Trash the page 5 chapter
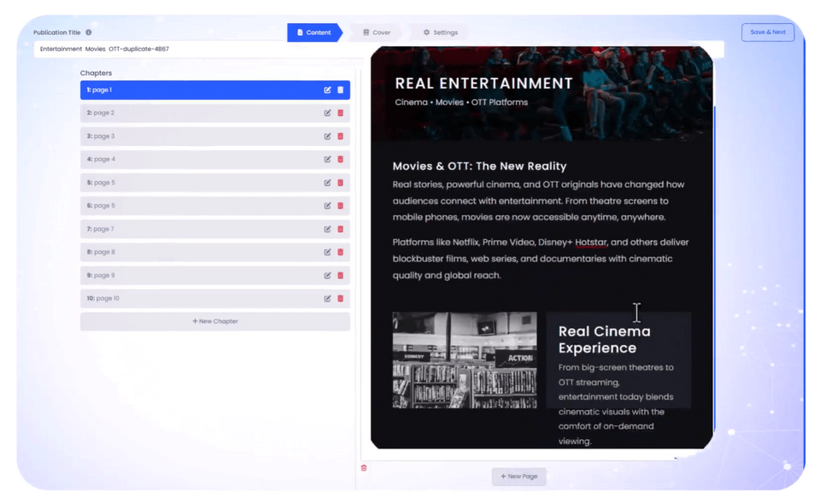 click(x=341, y=183)
